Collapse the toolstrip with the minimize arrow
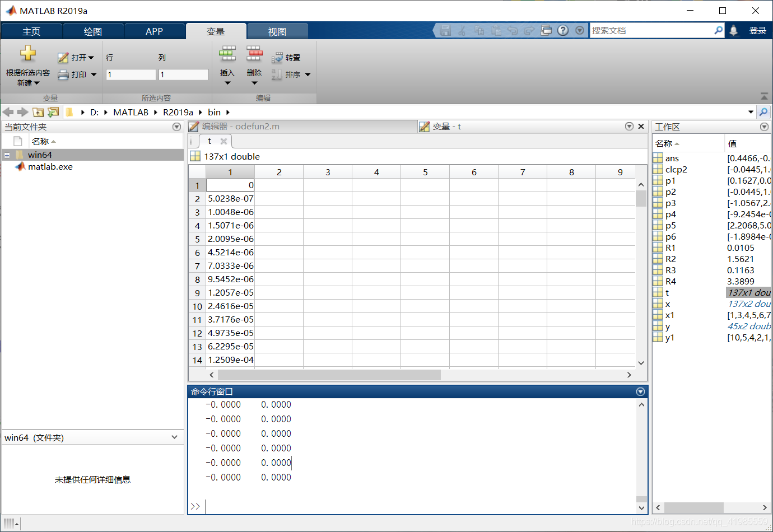Image resolution: width=773 pixels, height=532 pixels. pyautogui.click(x=764, y=96)
